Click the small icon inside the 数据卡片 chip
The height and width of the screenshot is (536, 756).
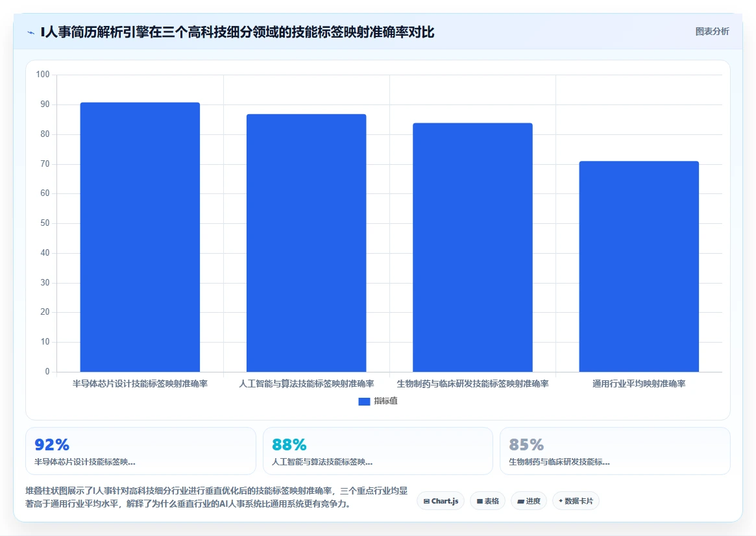(561, 501)
